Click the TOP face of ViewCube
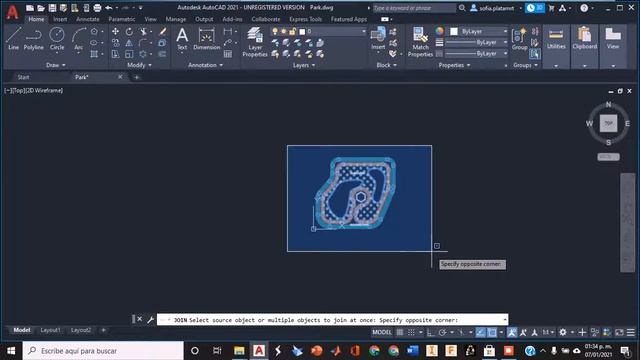This screenshot has width=640, height=360. [608, 123]
